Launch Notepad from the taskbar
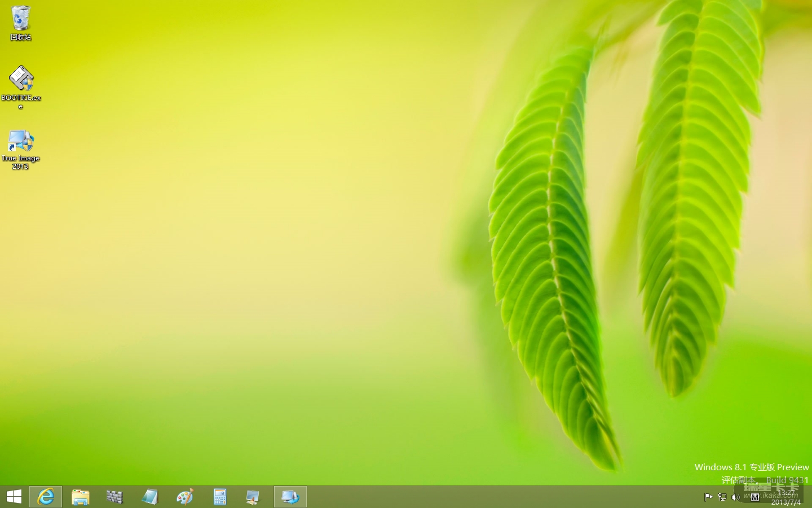Screen dimensions: 812x508 coord(150,497)
